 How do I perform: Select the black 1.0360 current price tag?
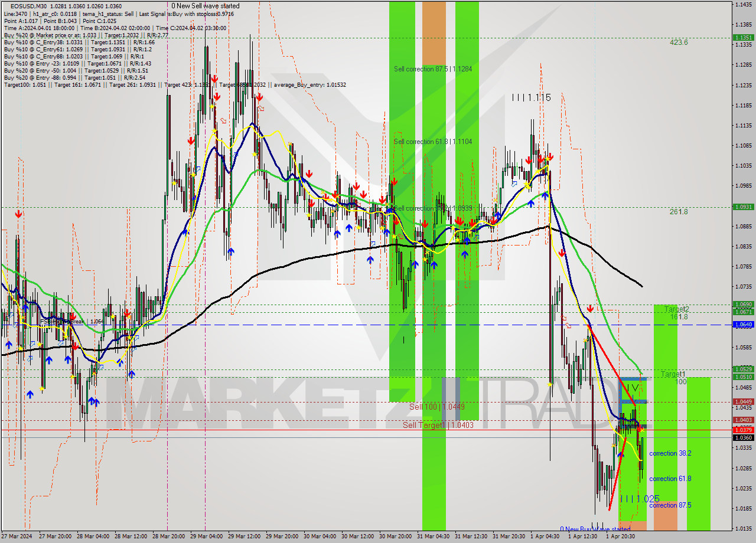742,437
